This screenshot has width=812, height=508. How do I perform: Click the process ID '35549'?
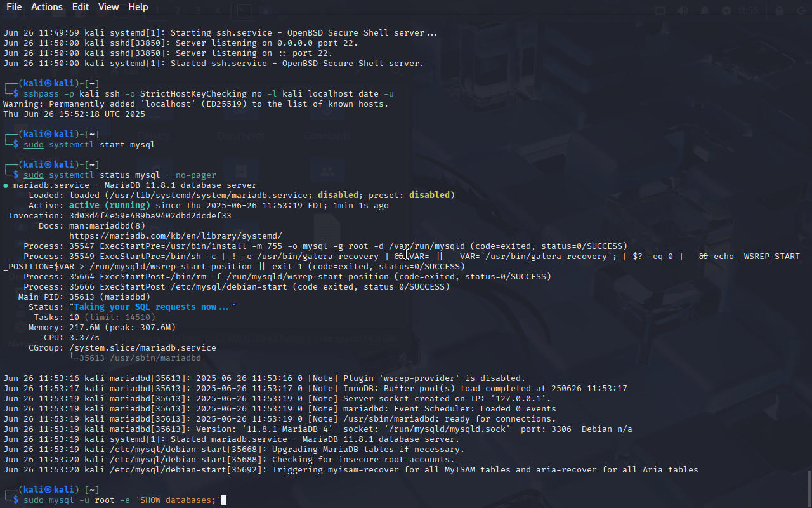(x=82, y=257)
